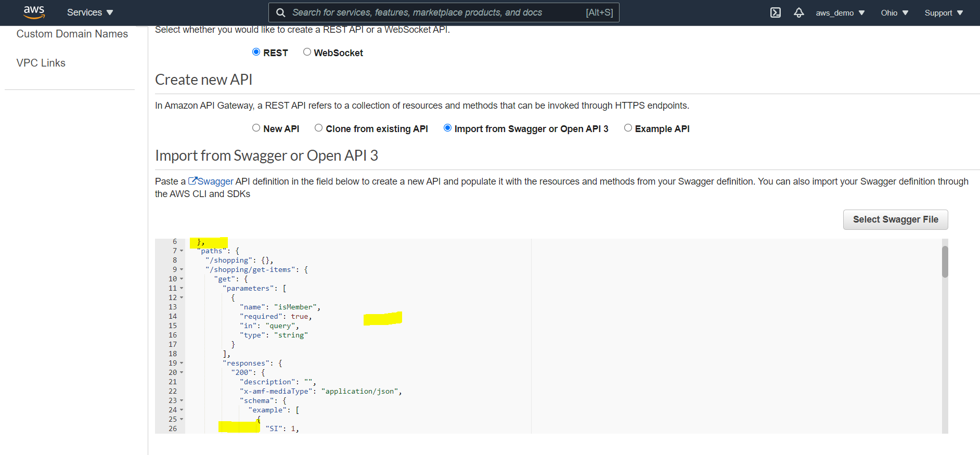980x455 pixels.
Task: Click the "example" key on line 24
Action: coord(267,410)
